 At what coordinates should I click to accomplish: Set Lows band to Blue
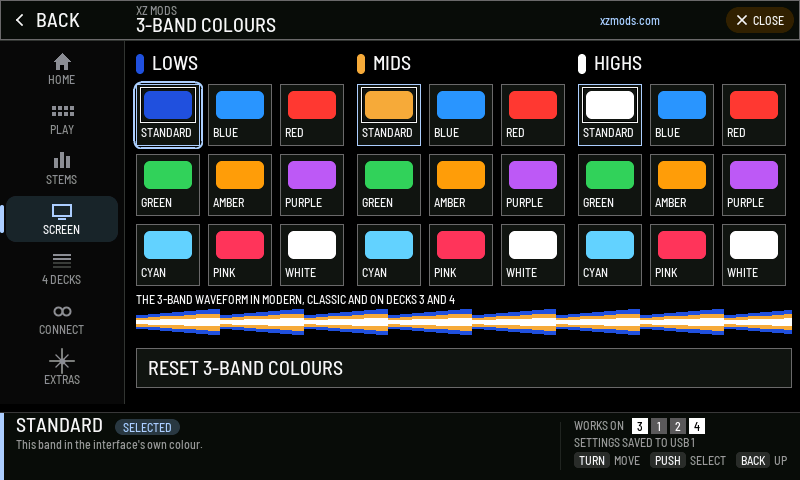click(x=240, y=115)
